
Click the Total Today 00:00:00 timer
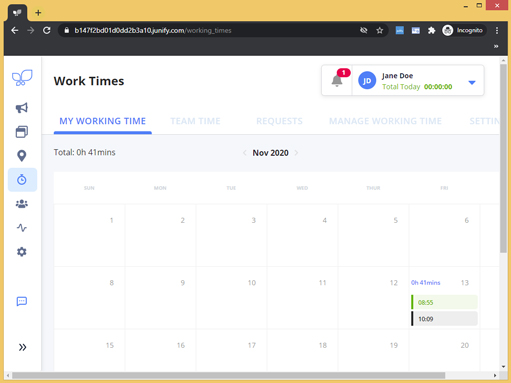click(417, 87)
